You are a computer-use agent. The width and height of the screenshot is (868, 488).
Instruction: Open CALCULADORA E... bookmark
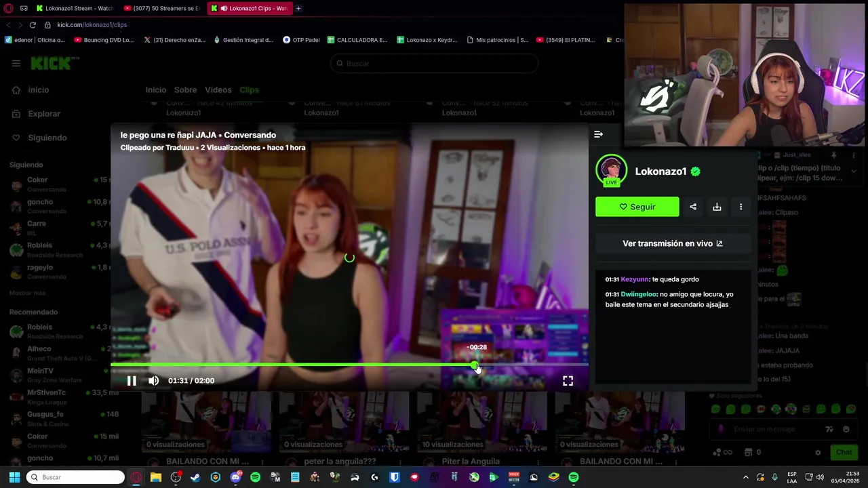[357, 40]
